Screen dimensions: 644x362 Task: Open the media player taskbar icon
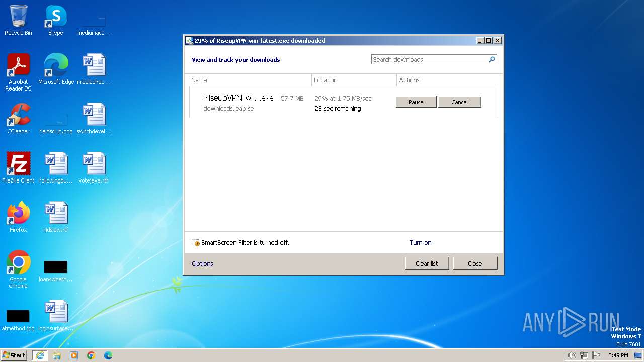pos(74,355)
